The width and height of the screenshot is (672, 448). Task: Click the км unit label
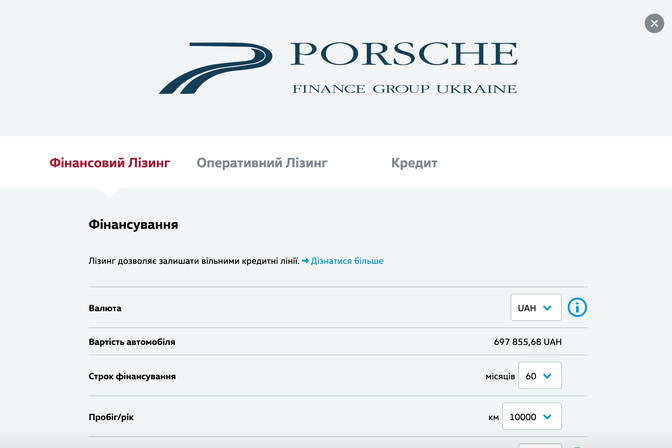coord(494,417)
